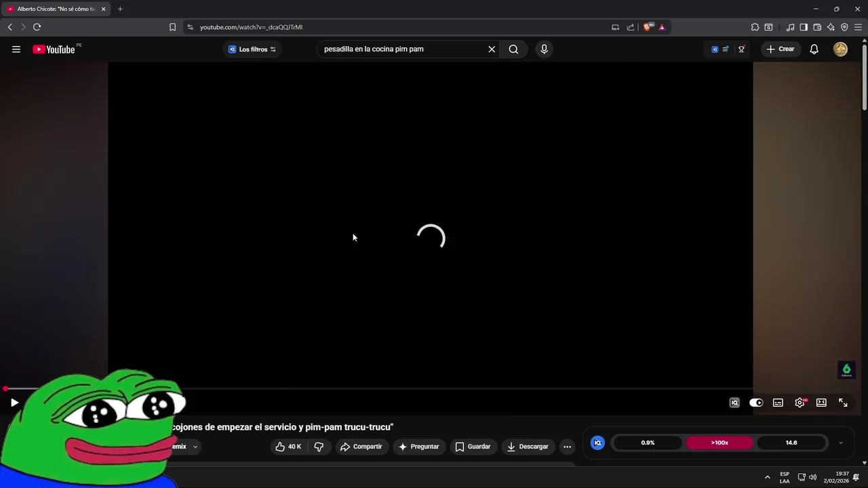Go back in the browser
Viewport: 868px width, 488px height.
(x=9, y=27)
